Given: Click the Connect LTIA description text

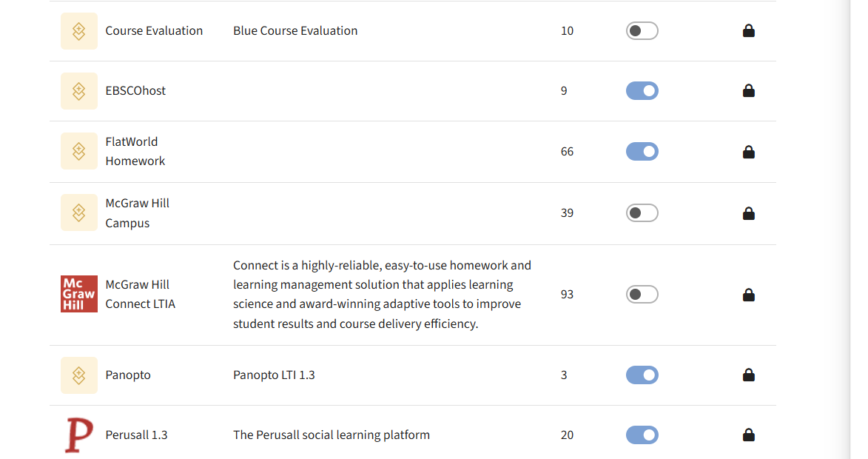Looking at the screenshot, I should pos(382,294).
